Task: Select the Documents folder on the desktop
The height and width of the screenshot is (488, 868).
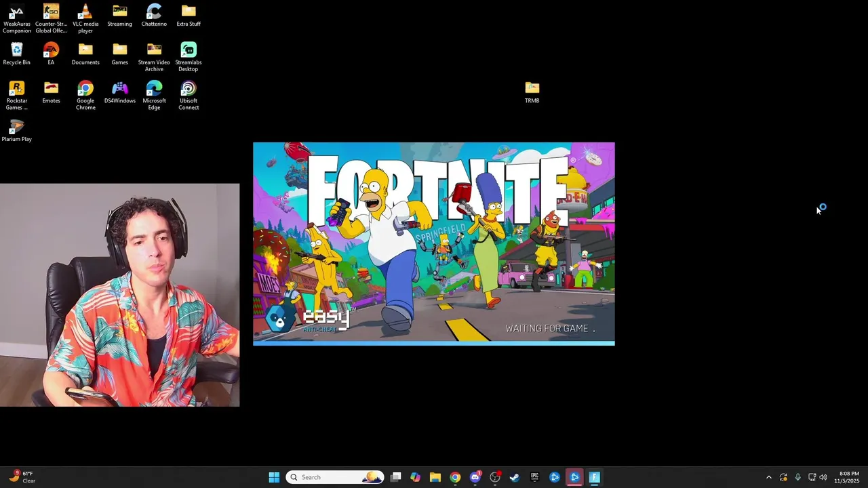Action: [x=85, y=54]
